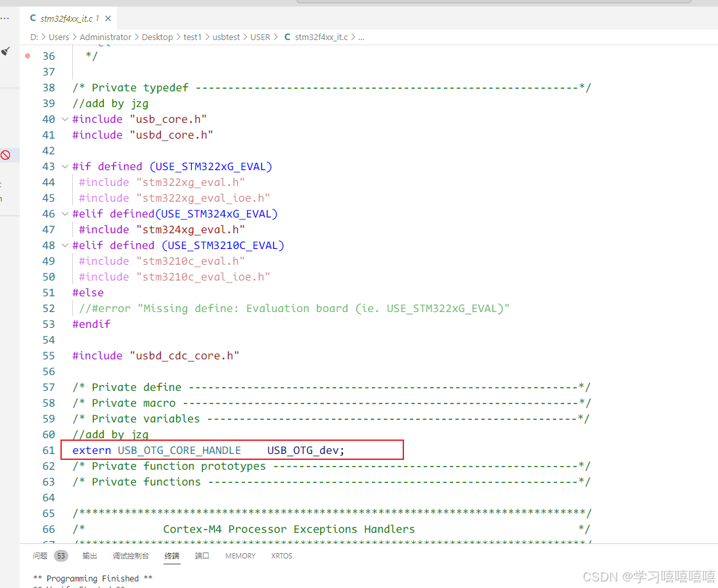The image size is (718, 588).
Task: Click the ellipsis "..." icon at top-left
Action: pos(5,18)
